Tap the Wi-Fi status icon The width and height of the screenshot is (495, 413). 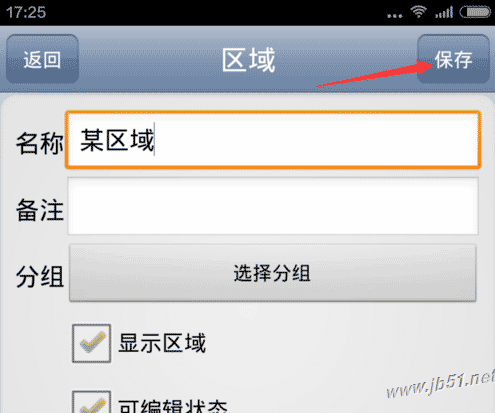(418, 12)
